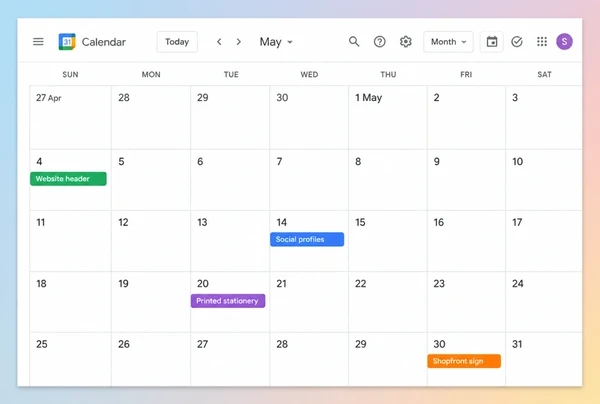Click the Google Calendar logo
600x404 pixels.
tap(67, 42)
